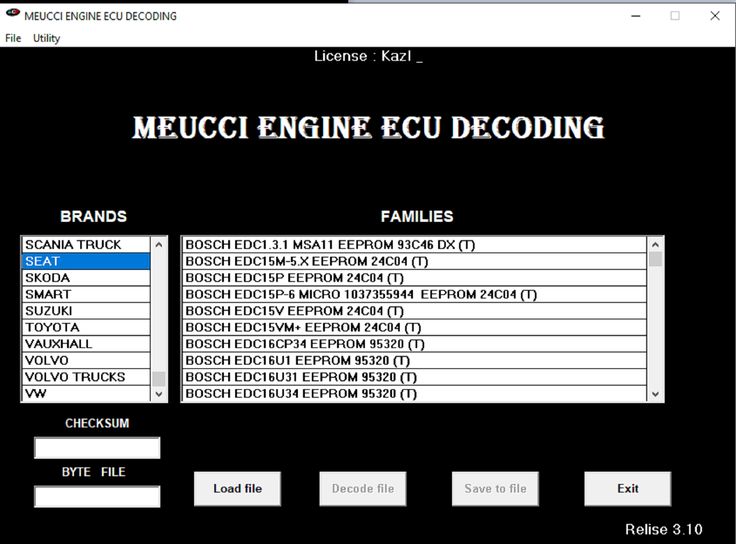Select VOLVO brand entry
The image size is (736, 544).
coord(86,360)
